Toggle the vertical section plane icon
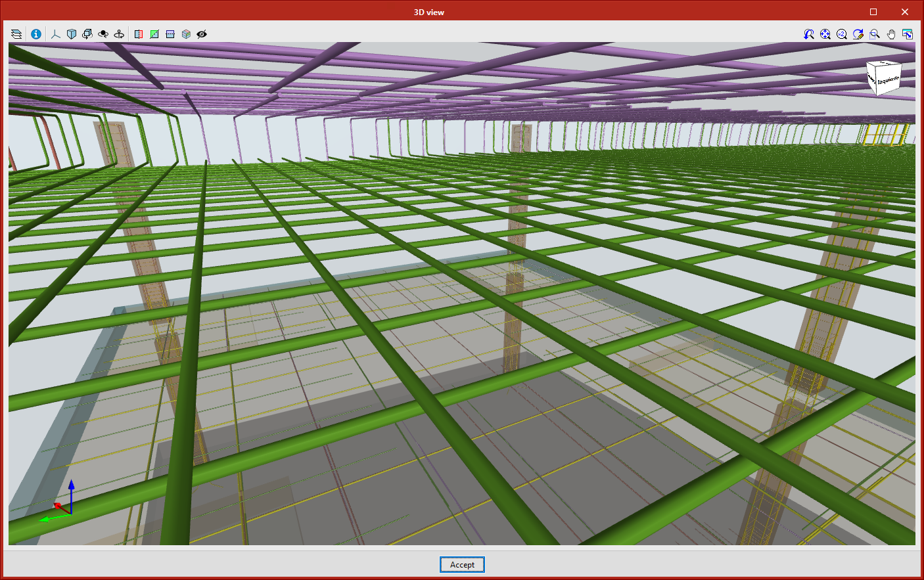 click(139, 34)
